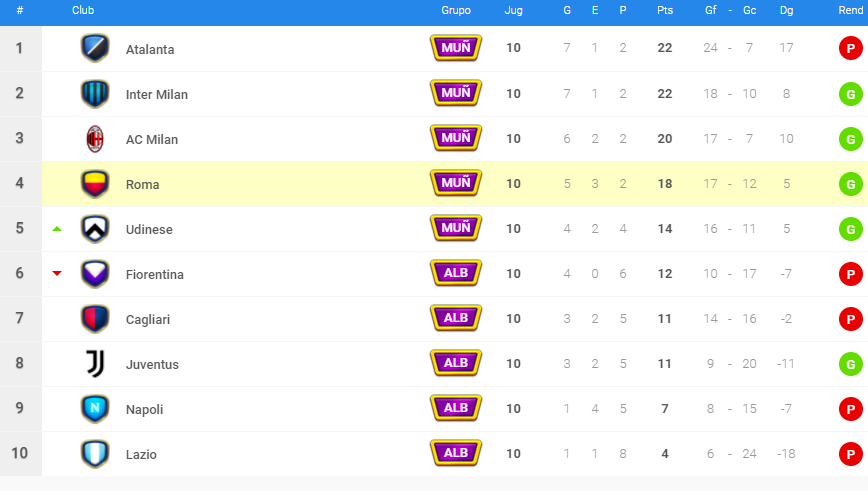Screen dimensions: 868x491
Task: Click the AC Milan crest icon
Action: coord(95,139)
